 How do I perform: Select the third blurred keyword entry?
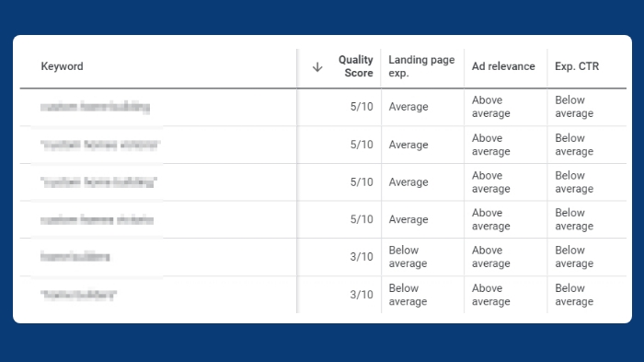98,182
